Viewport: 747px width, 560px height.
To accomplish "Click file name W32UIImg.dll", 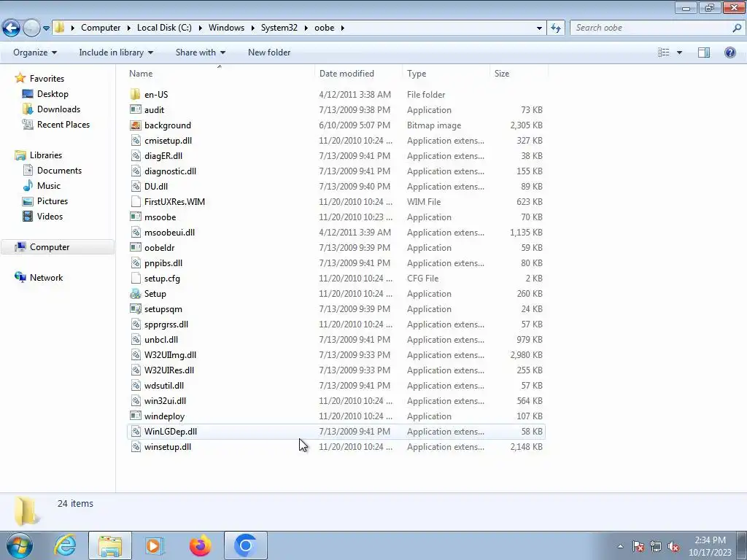I will point(170,355).
